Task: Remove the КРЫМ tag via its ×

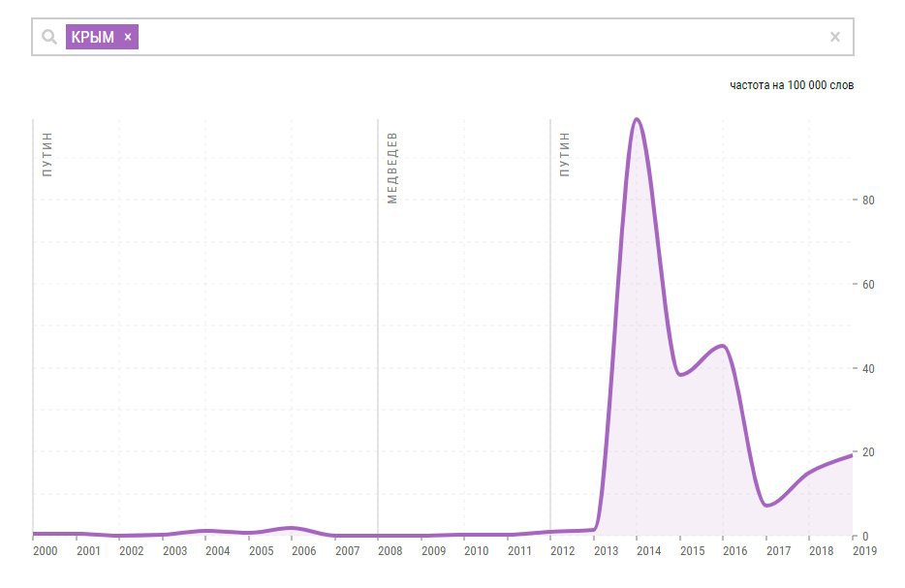Action: pyautogui.click(x=128, y=37)
